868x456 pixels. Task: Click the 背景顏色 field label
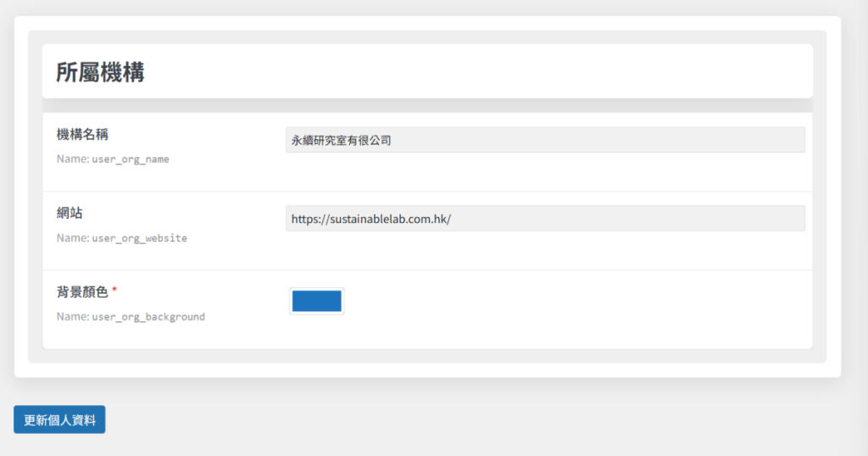tap(82, 292)
